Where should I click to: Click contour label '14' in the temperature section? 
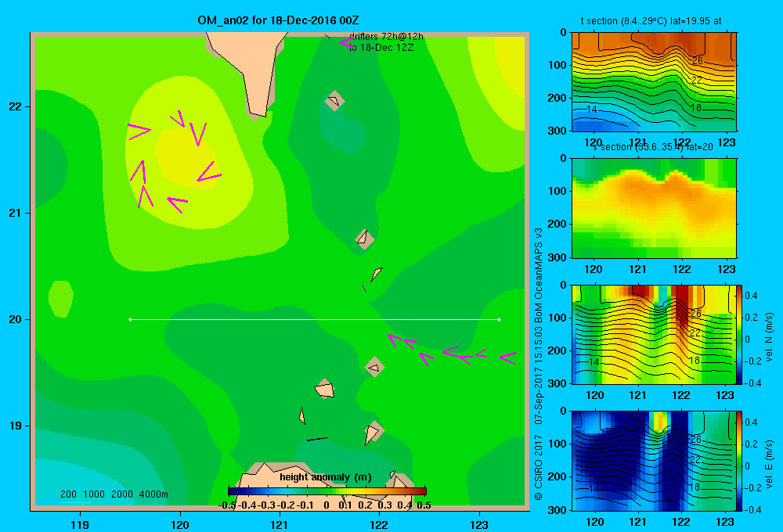591,110
